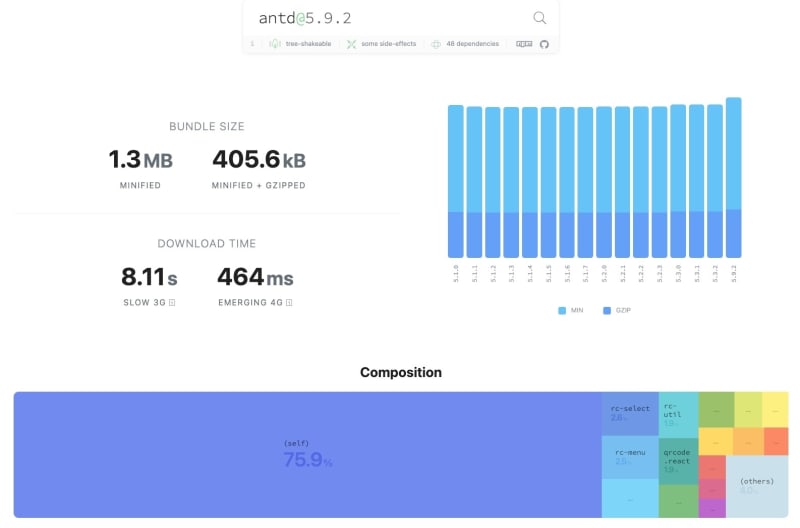Viewport: 800px width, 528px height.
Task: Click the info icon beside Emerging 4G
Action: coord(289,303)
